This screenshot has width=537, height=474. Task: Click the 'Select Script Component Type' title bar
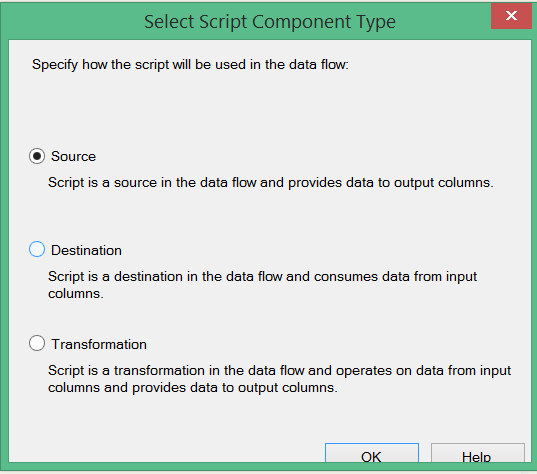[270, 22]
